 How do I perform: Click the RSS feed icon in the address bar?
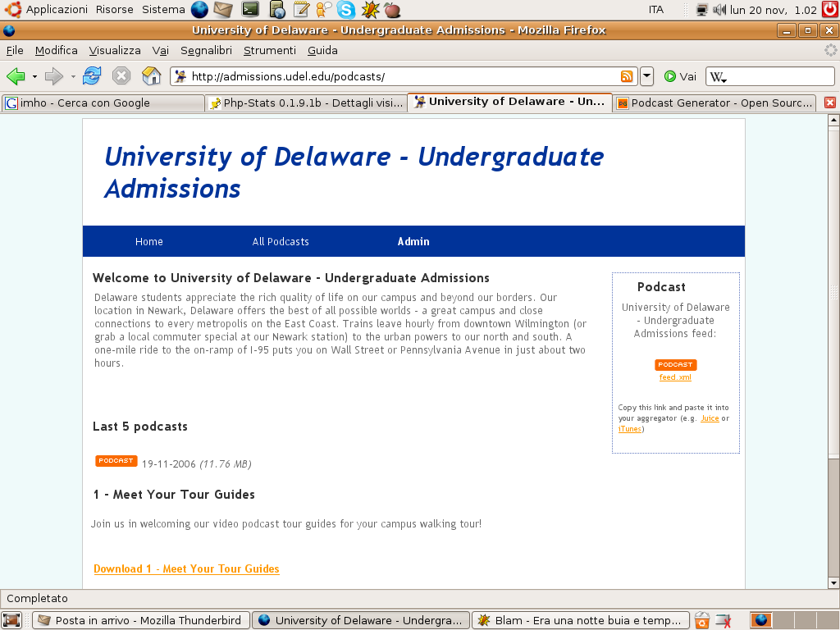click(x=627, y=75)
